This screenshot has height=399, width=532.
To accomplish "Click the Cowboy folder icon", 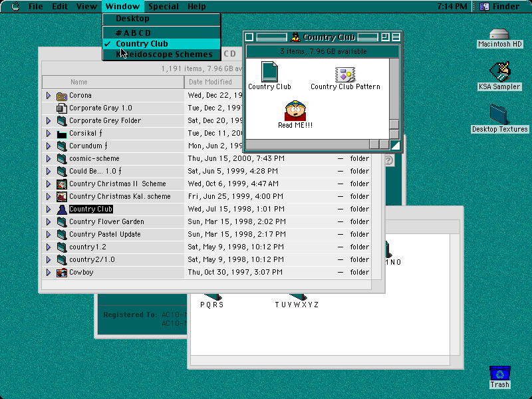I will [x=62, y=273].
